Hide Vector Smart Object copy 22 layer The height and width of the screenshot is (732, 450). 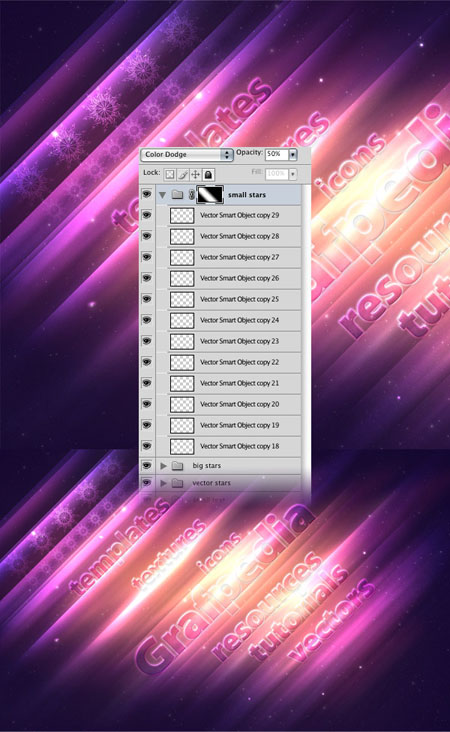[147, 362]
